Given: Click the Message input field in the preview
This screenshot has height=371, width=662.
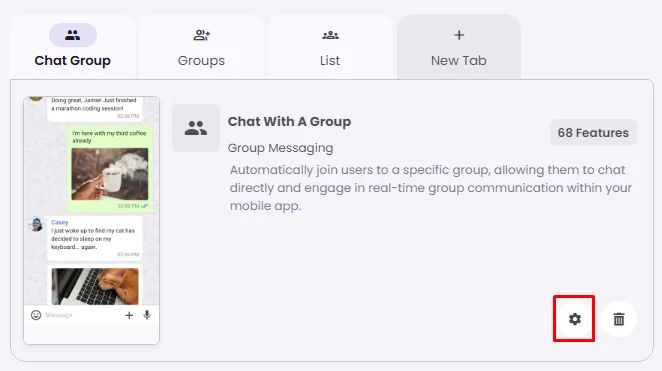Looking at the screenshot, I should pyautogui.click(x=82, y=315).
